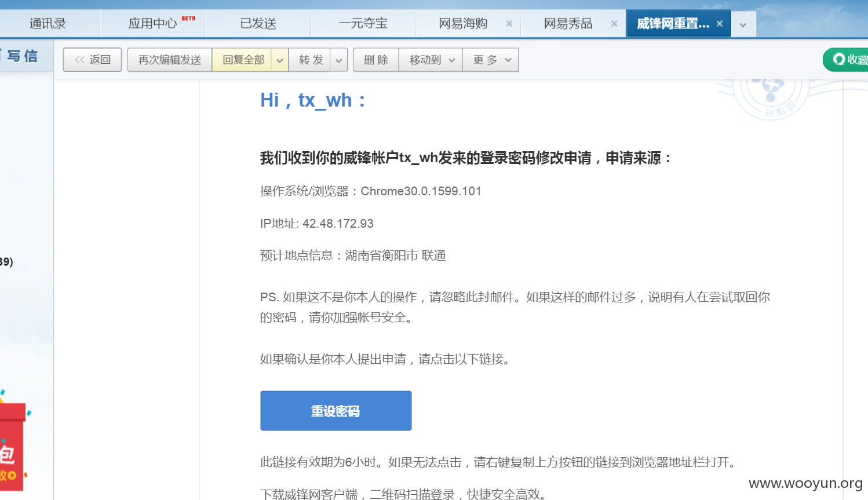Open the 应用中心 tab
Screen dimensions: 868x500
152,24
